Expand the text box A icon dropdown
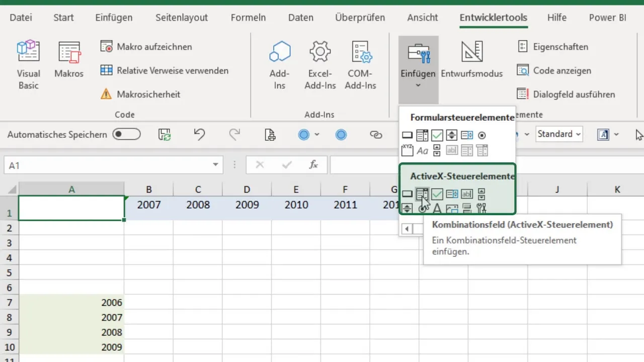Image resolution: width=644 pixels, height=362 pixels. click(x=616, y=134)
